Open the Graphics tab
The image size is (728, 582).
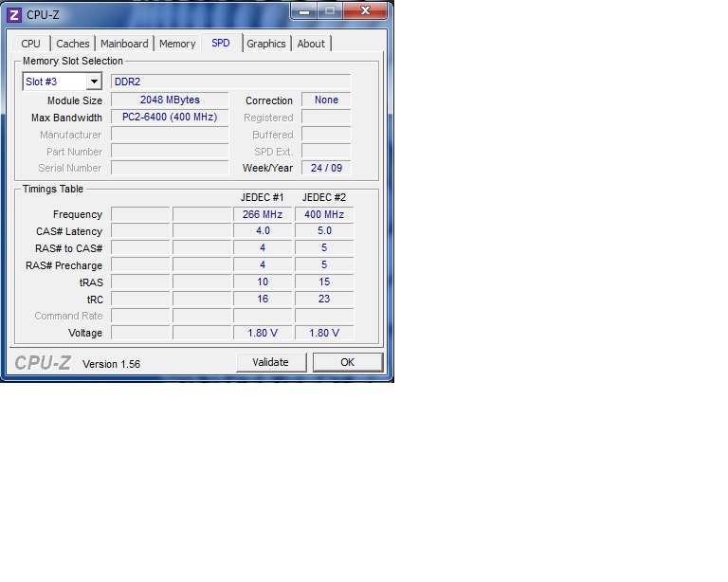point(266,44)
